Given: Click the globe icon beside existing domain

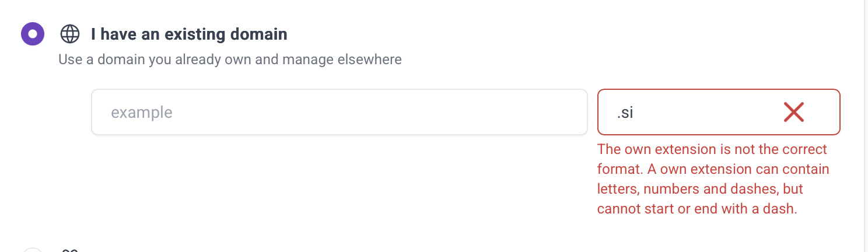Looking at the screenshot, I should tap(70, 34).
